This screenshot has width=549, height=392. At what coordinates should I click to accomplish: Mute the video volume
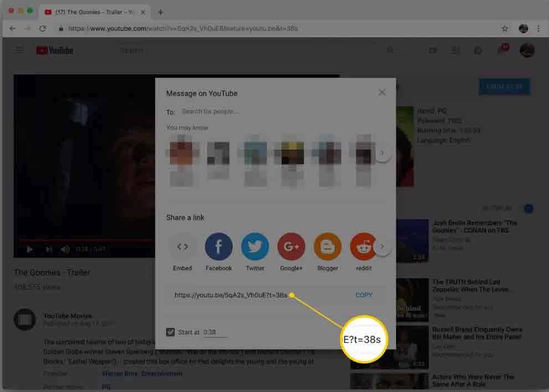point(65,249)
